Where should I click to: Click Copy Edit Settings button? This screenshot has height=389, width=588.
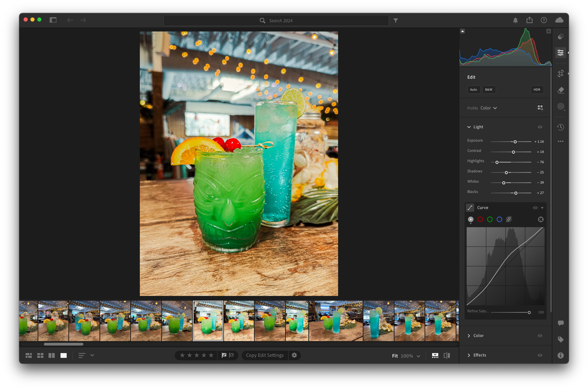[264, 355]
